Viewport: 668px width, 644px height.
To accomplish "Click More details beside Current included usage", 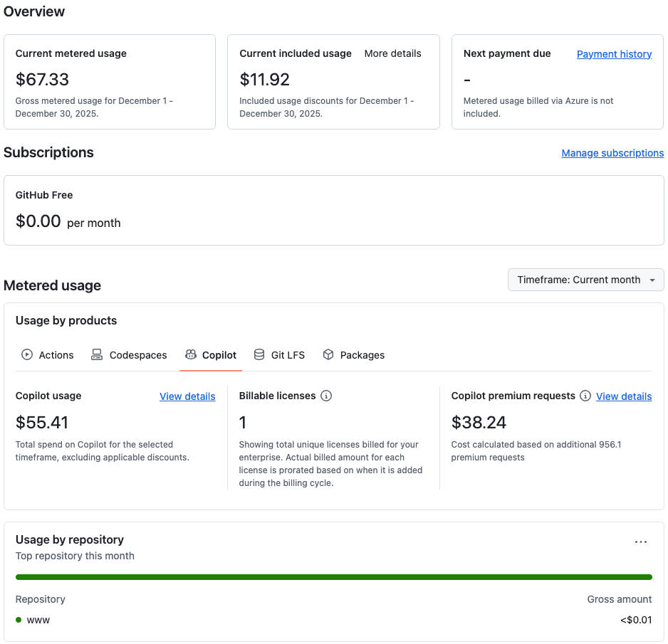I will 392,53.
